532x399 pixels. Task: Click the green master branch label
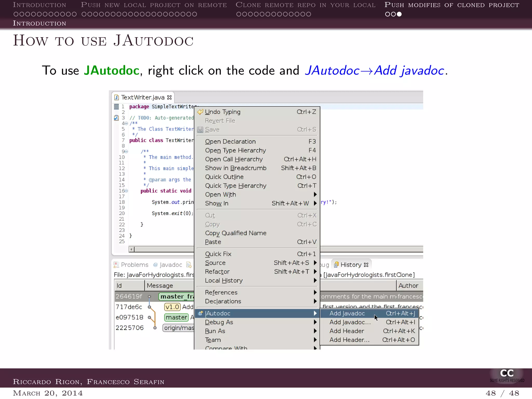pos(176,317)
